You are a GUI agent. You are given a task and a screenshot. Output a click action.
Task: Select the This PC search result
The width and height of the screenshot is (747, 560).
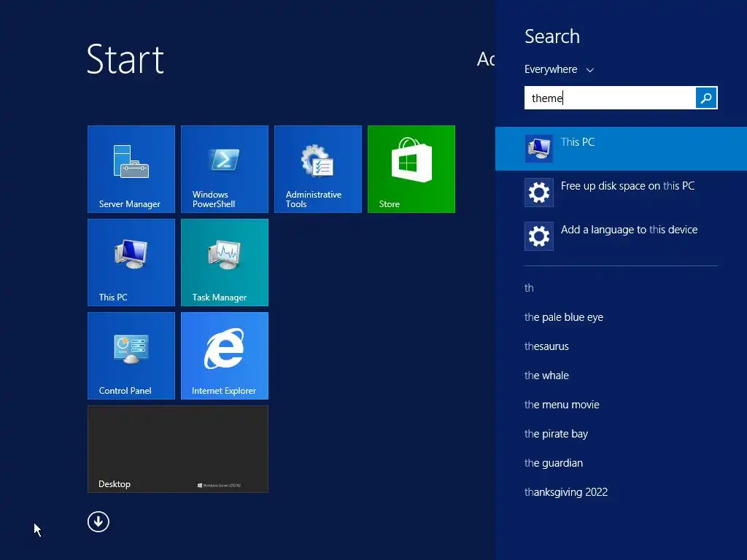[621, 149]
